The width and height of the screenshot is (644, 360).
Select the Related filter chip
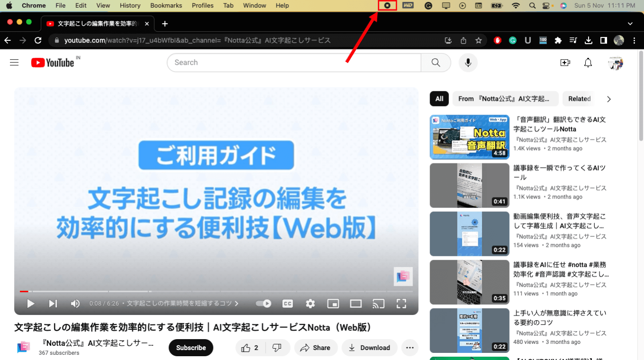[x=580, y=99]
